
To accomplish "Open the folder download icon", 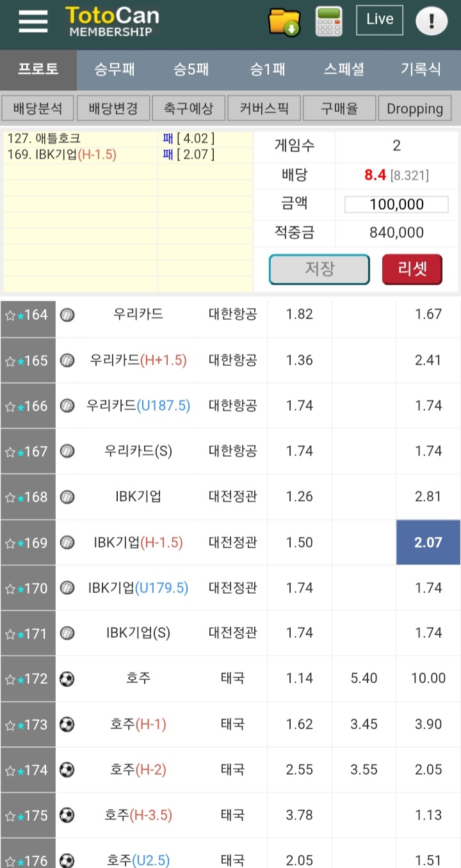I will coord(284,22).
